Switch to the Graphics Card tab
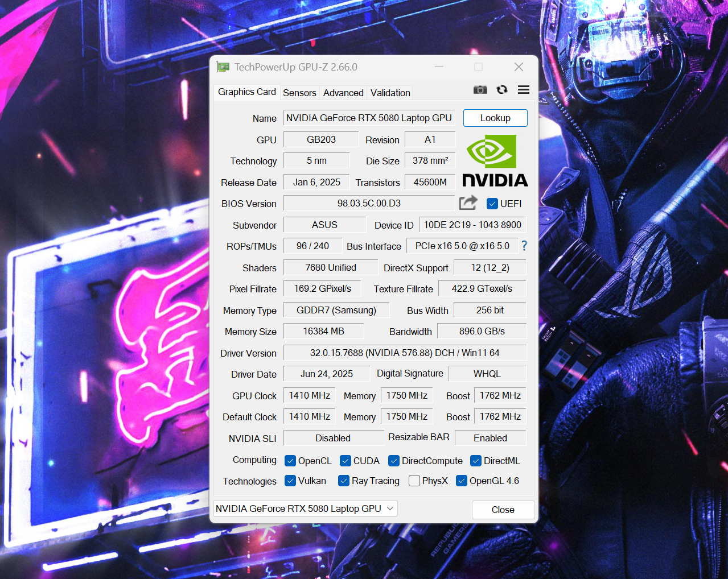The image size is (728, 579). coord(246,92)
